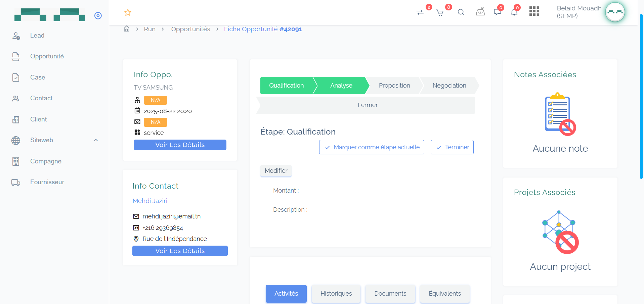Click the application logo
Image resolution: width=644 pixels, height=304 pixels.
tap(50, 15)
